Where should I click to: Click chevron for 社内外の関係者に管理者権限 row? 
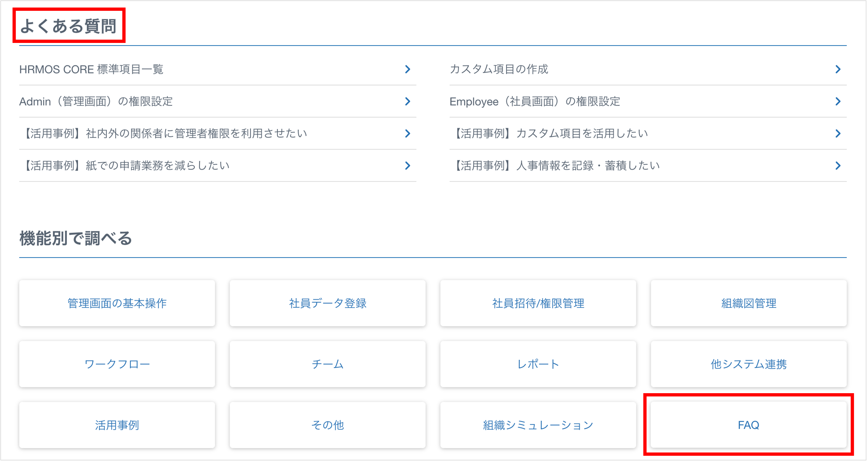point(407,133)
